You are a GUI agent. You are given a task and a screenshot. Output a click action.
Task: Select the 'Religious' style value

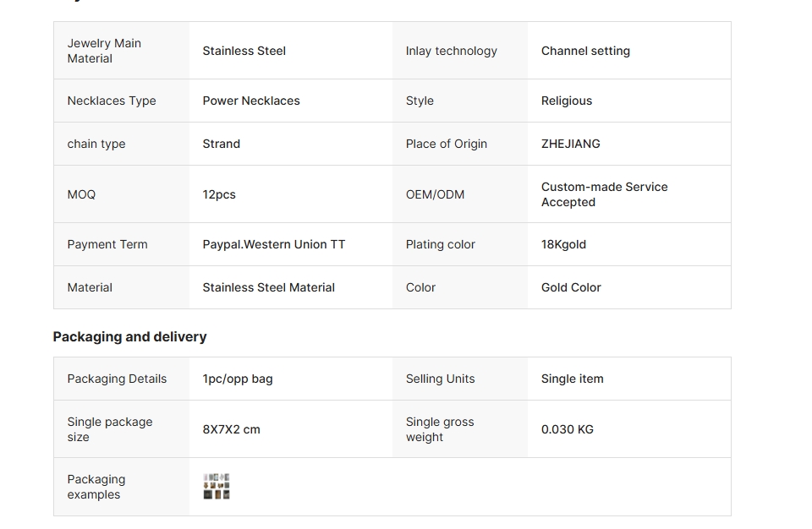(567, 101)
